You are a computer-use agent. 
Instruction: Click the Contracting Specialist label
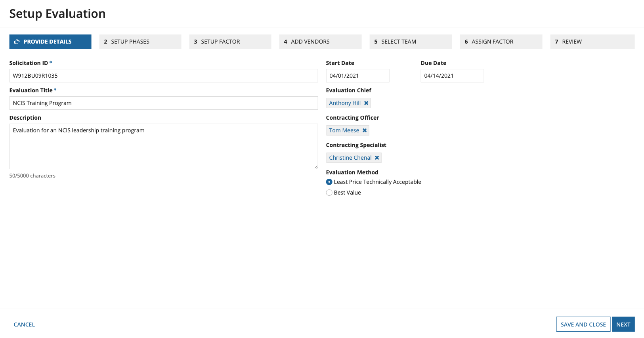[x=356, y=145]
